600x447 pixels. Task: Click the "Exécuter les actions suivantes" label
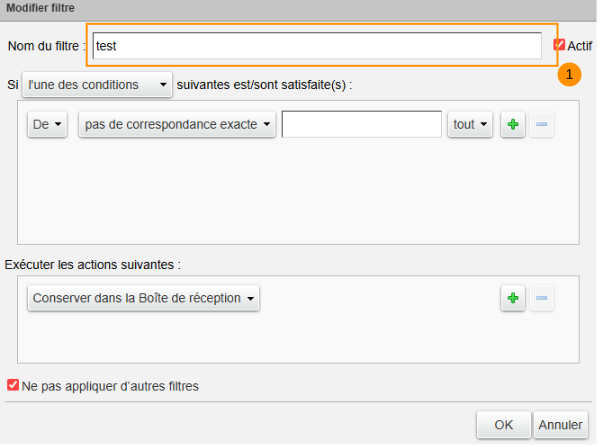pos(93,265)
